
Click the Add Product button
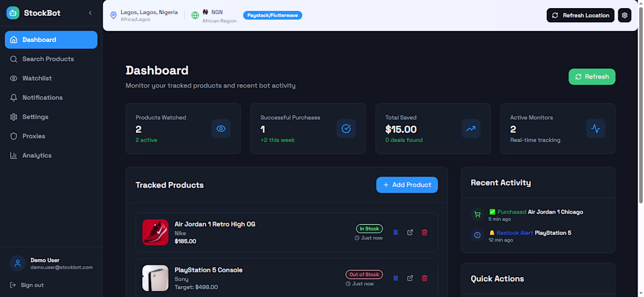[x=407, y=185]
